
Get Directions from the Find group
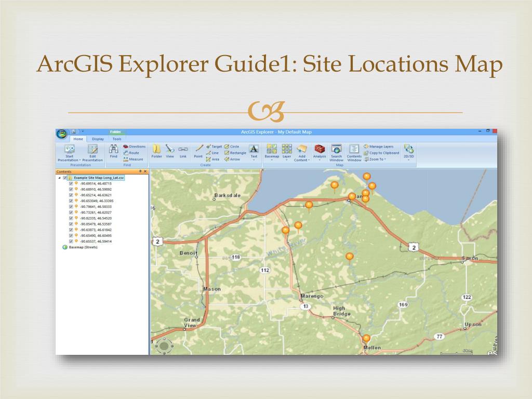point(135,147)
